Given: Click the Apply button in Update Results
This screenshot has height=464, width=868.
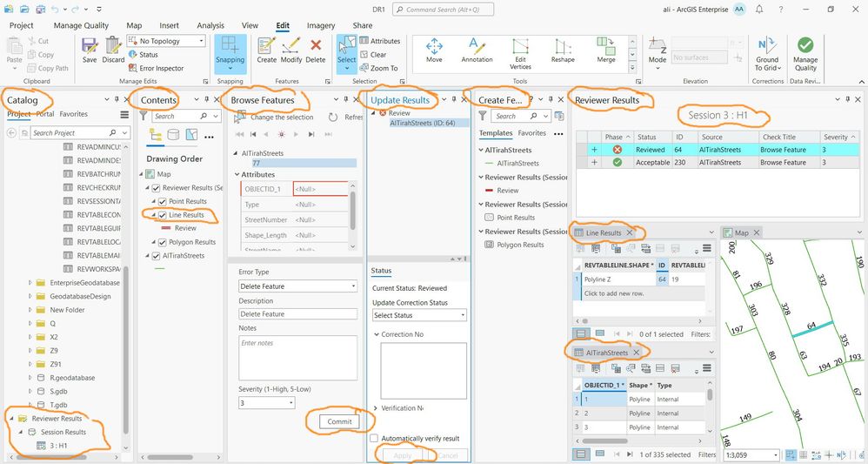Looking at the screenshot, I should tap(403, 455).
